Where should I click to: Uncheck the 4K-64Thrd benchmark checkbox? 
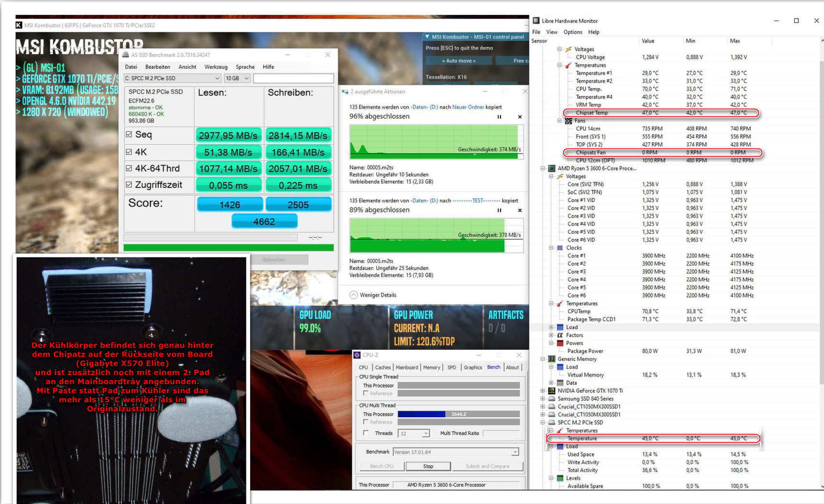coord(129,168)
